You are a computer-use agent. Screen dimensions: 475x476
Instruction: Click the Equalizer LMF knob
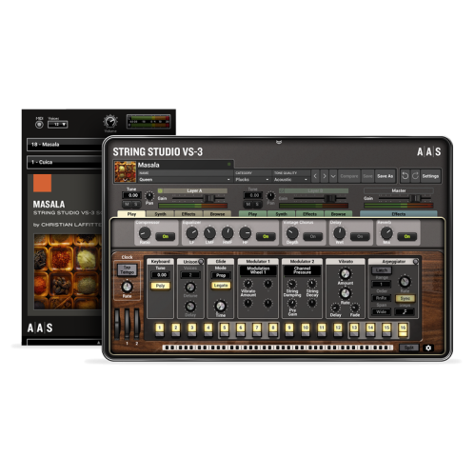(209, 233)
